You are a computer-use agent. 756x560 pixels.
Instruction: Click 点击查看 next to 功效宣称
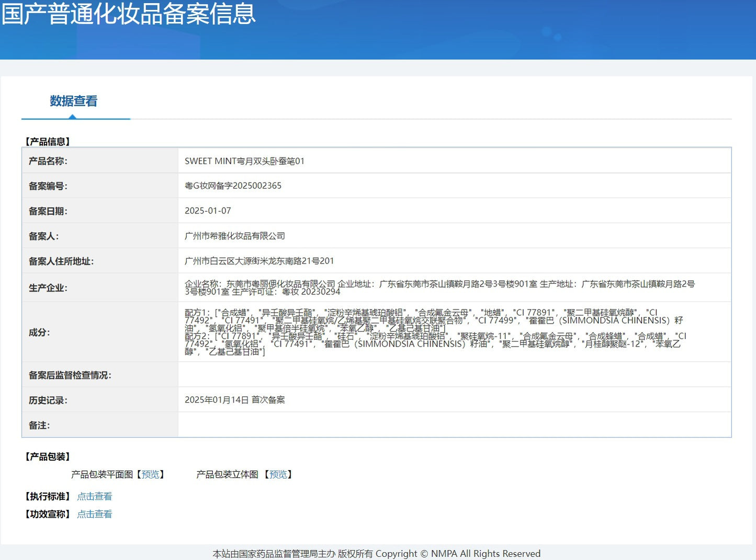pyautogui.click(x=94, y=514)
